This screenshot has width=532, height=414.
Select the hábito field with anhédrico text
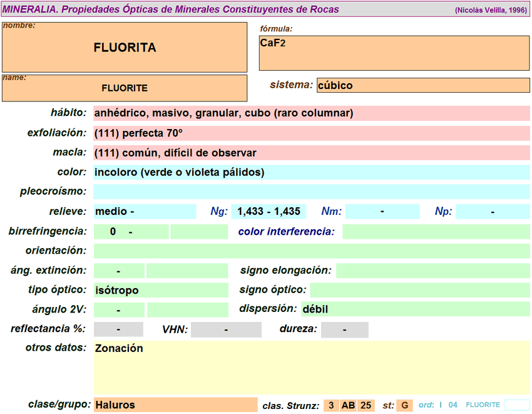point(311,113)
